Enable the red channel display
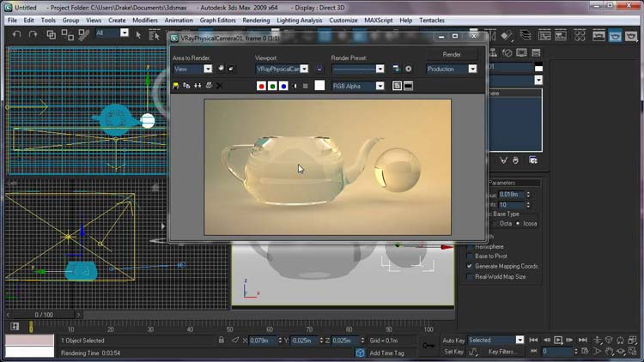This screenshot has width=644, height=362. 261,86
